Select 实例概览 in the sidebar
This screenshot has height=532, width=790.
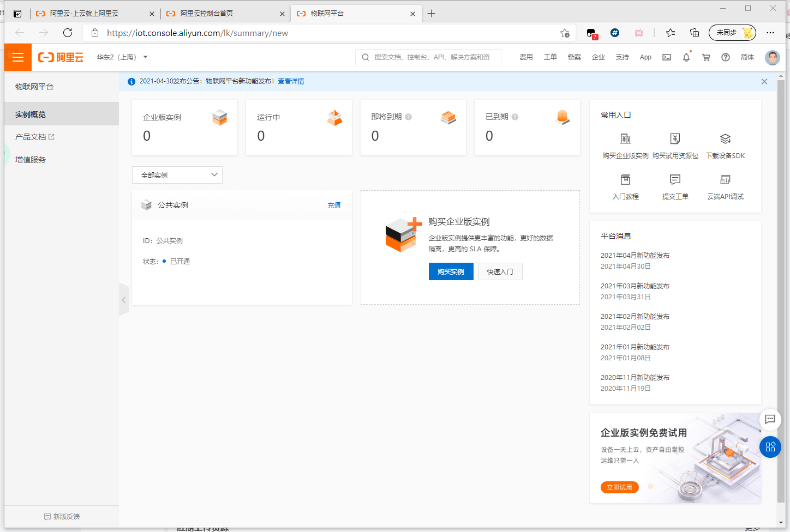pyautogui.click(x=62, y=114)
